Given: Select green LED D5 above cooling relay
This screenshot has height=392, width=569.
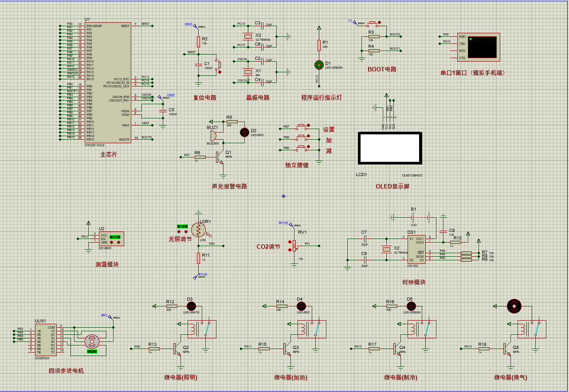Looking at the screenshot, I should pyautogui.click(x=412, y=306).
